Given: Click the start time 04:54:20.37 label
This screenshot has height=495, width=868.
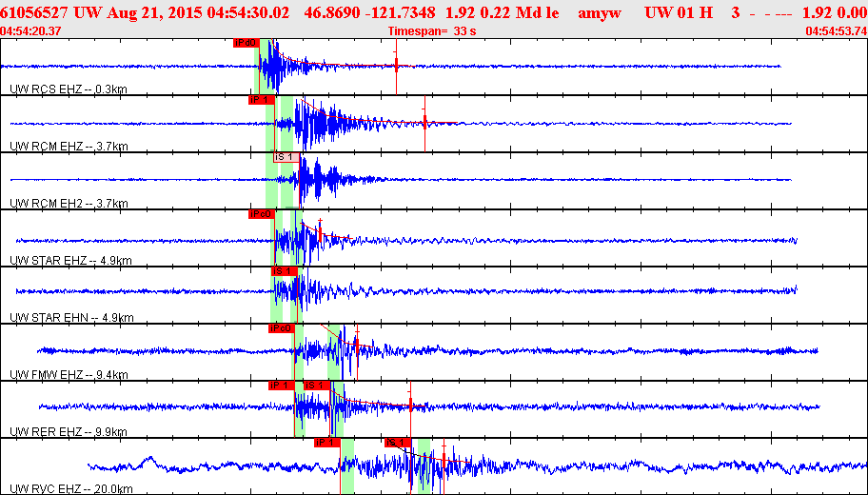Looking at the screenshot, I should (x=31, y=31).
